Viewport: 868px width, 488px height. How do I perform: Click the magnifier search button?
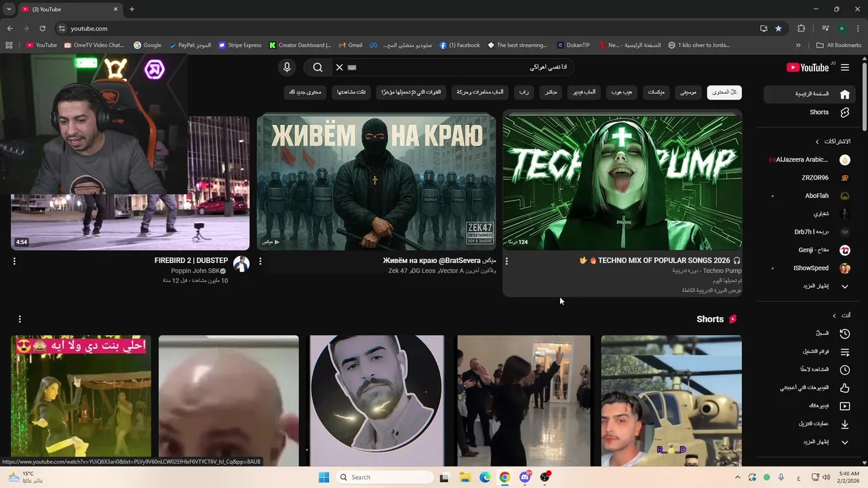coord(317,67)
